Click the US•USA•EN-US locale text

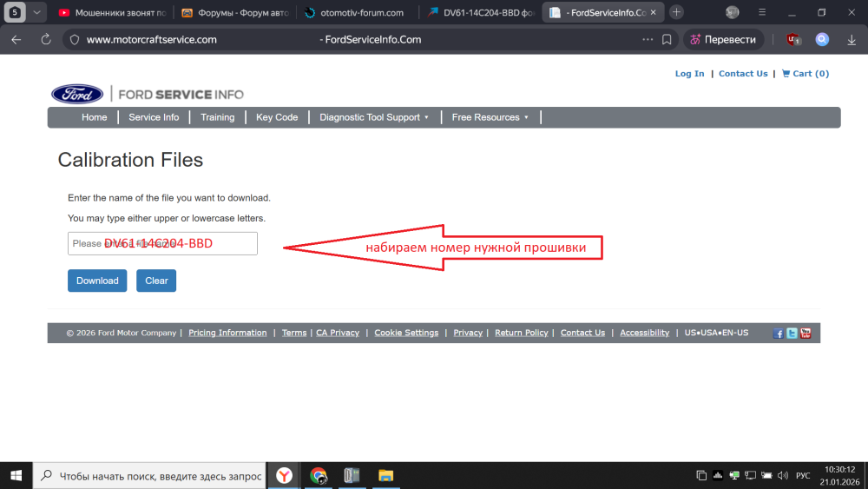tap(716, 333)
